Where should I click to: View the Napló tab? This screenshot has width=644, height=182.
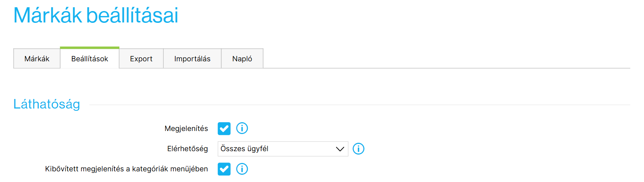pos(242,59)
